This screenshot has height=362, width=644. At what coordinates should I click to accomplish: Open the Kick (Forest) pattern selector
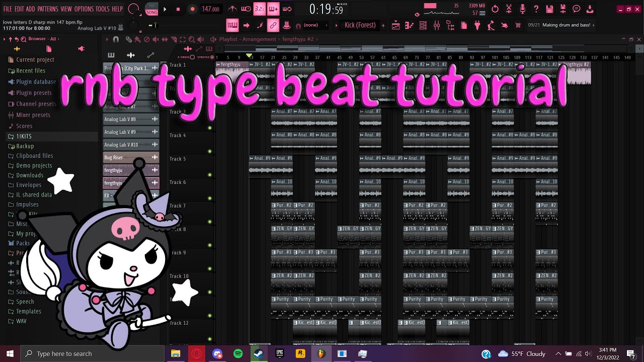[360, 25]
